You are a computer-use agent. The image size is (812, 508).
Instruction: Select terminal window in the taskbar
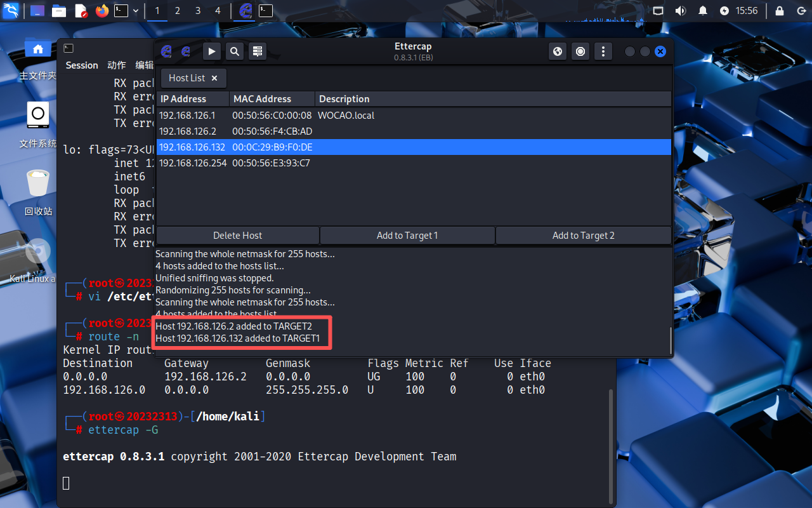click(266, 11)
